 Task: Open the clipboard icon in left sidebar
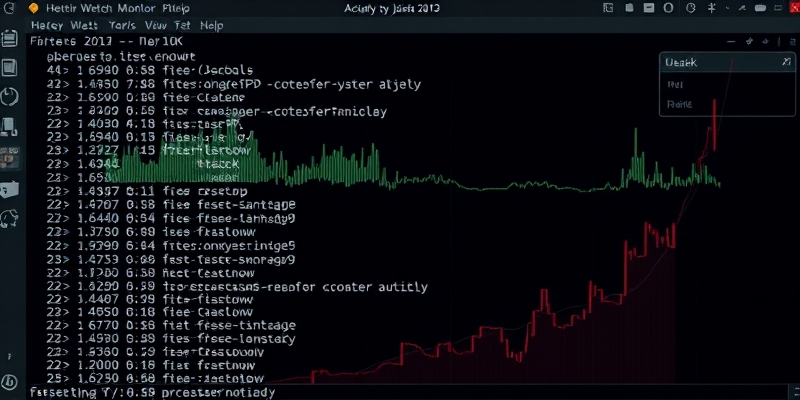[10, 39]
